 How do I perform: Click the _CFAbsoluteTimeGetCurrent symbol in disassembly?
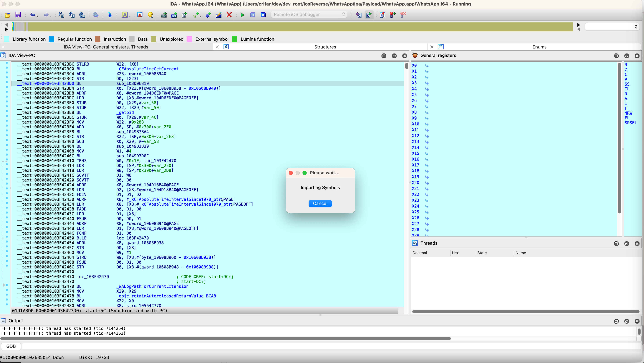[x=147, y=69]
